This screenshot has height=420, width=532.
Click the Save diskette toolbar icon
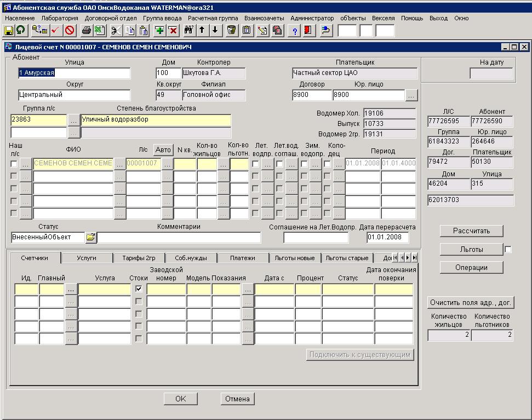click(x=9, y=31)
